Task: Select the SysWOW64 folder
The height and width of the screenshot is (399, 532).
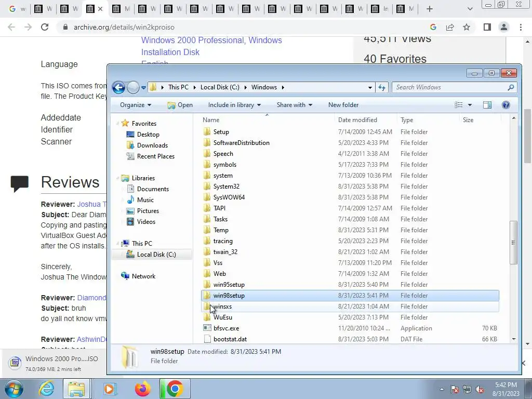Action: tap(229, 197)
